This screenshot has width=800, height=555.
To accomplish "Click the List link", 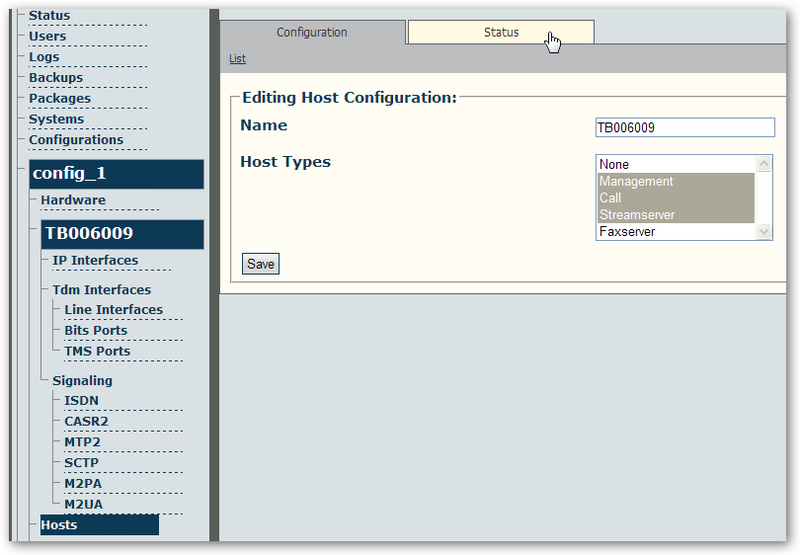I will (237, 59).
